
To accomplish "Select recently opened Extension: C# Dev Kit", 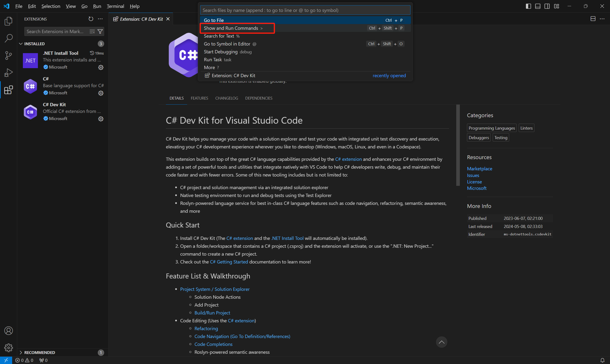I will (305, 76).
